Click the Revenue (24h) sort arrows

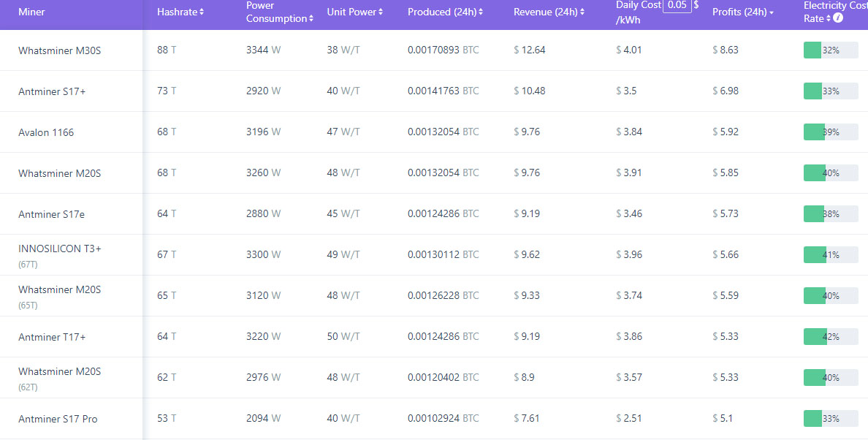pos(582,12)
